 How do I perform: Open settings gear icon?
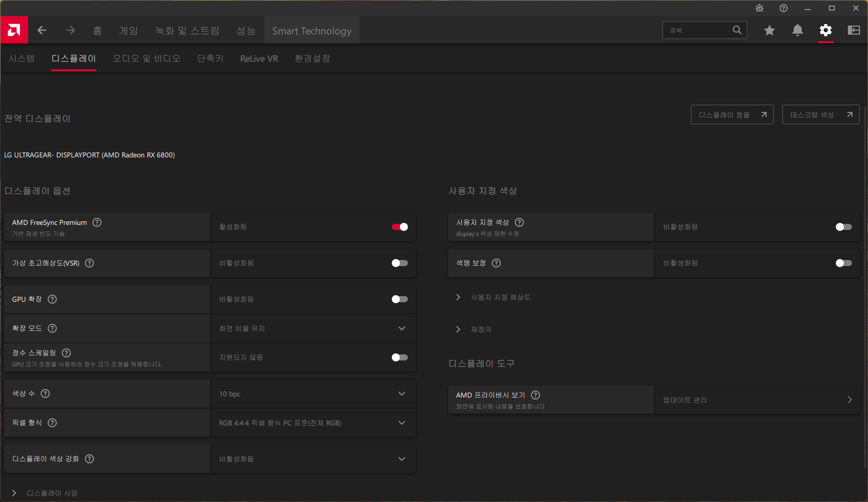(x=825, y=31)
